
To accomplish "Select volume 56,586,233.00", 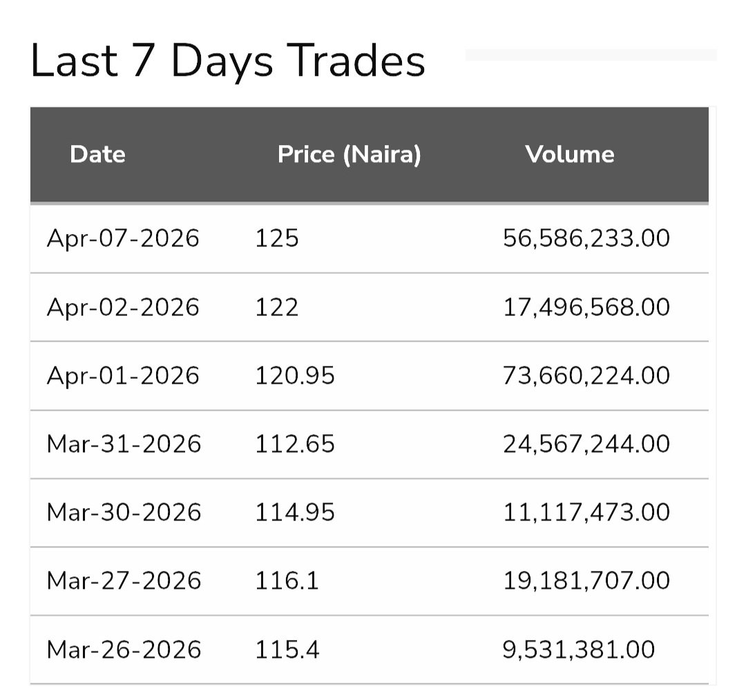I will (586, 238).
